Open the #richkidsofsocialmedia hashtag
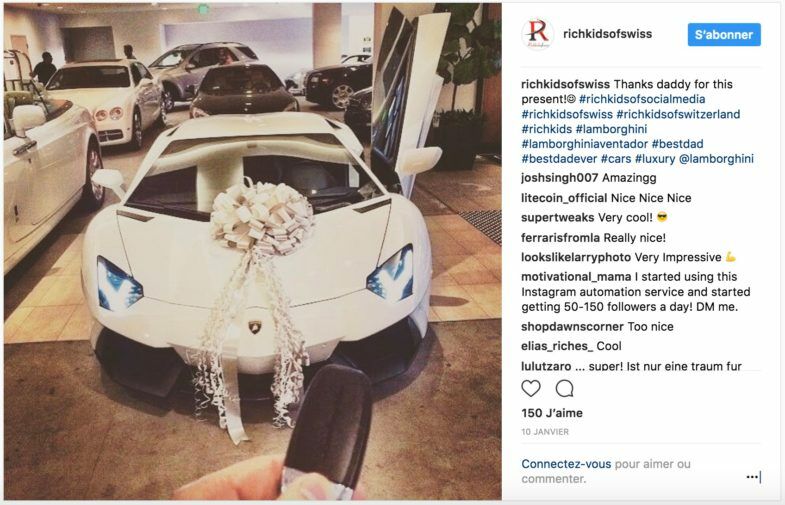 click(x=642, y=99)
